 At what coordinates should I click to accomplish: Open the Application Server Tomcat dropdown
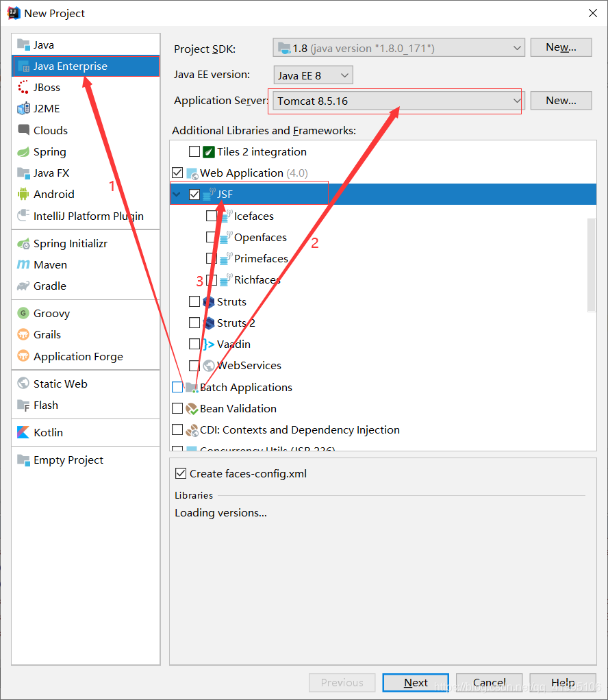click(398, 101)
